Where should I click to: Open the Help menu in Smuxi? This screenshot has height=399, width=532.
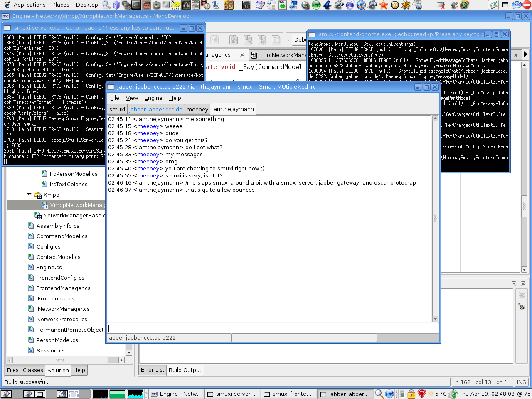point(175,98)
